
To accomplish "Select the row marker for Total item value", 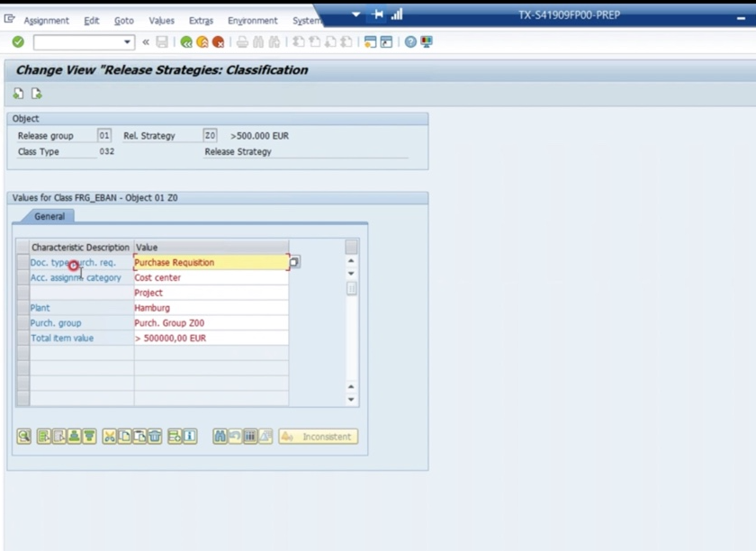I will click(22, 339).
